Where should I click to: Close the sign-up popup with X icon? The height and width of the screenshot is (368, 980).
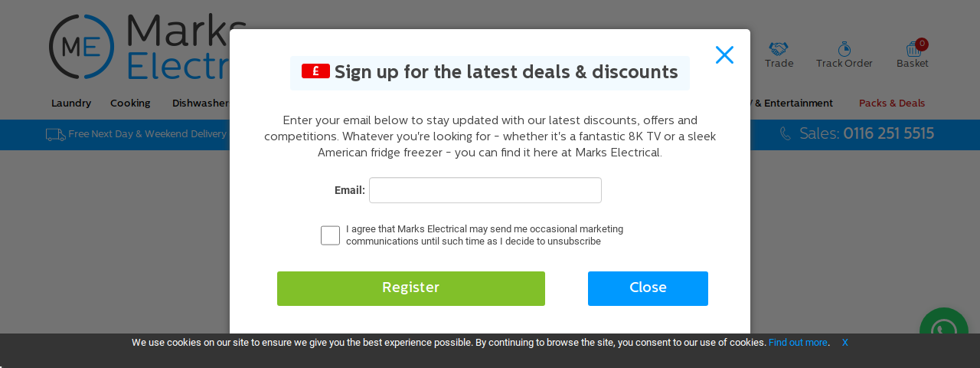724,54
